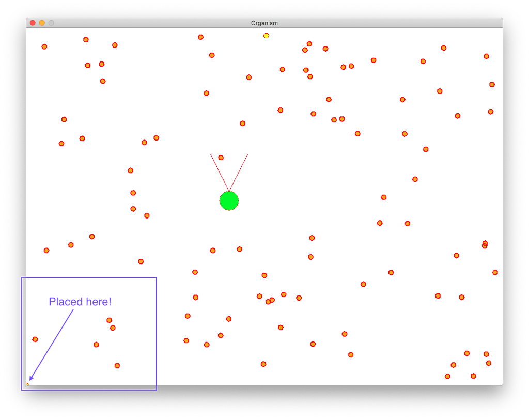Click the yellow dot near the top center

tap(266, 36)
